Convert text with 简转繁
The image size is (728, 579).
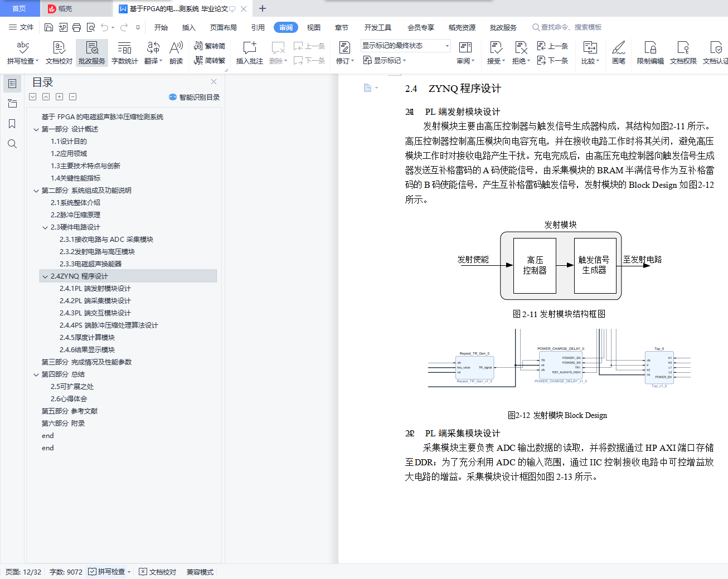click(x=210, y=61)
